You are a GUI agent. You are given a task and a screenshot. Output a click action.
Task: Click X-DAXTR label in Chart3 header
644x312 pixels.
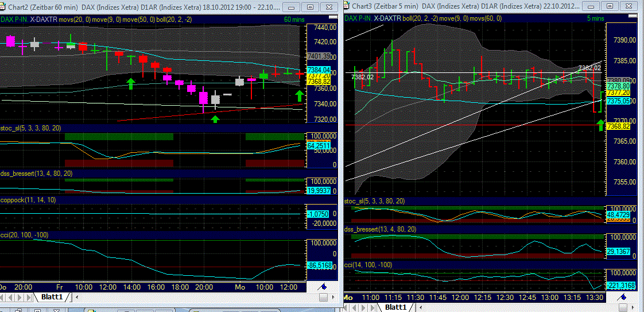(x=387, y=18)
